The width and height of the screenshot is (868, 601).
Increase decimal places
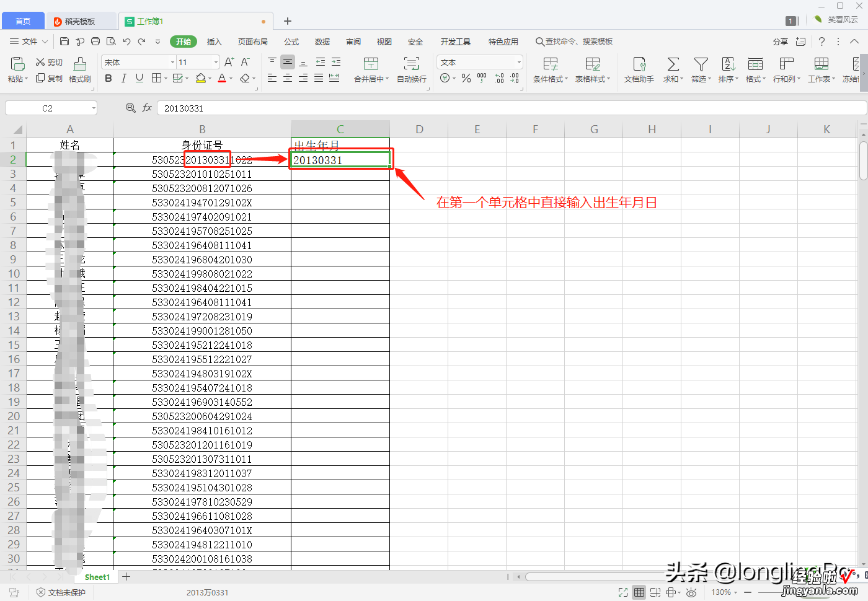500,78
